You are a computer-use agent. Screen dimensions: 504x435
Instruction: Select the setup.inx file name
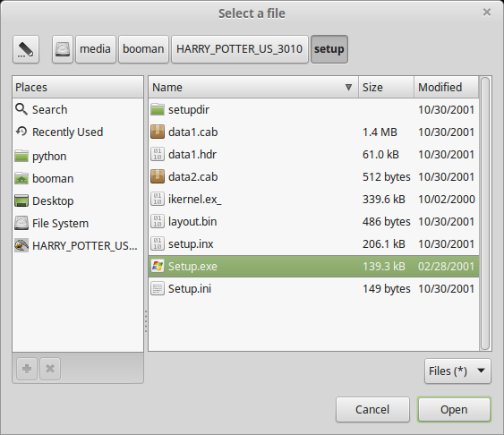pyautogui.click(x=191, y=244)
